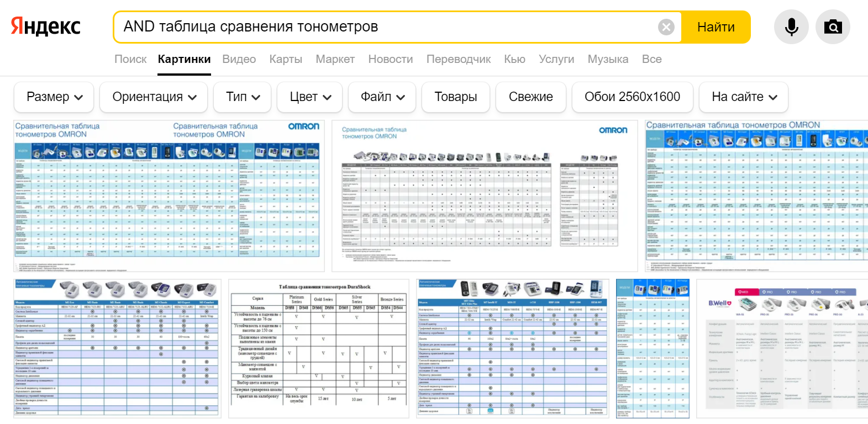Start voice search with microphone icon
The width and height of the screenshot is (868, 424).
(x=791, y=27)
